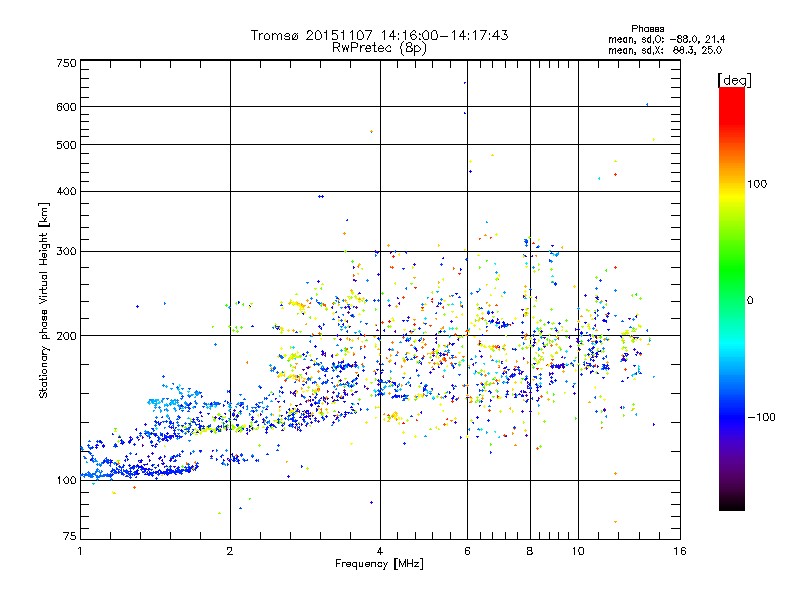This screenshot has height=600, width=800.
Task: Click the colorbar label '100'
Action: (757, 184)
